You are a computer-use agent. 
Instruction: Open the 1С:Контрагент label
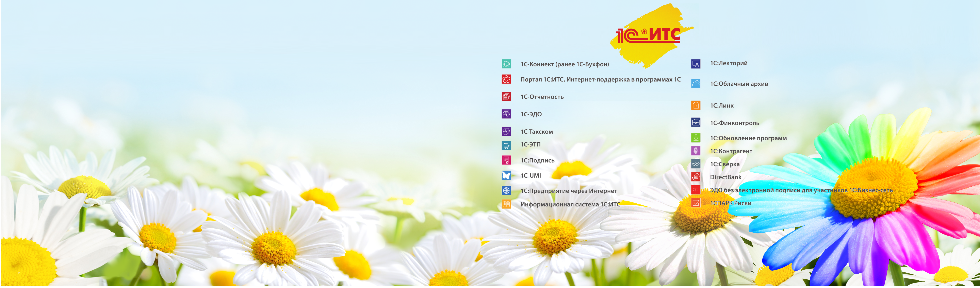(731, 151)
